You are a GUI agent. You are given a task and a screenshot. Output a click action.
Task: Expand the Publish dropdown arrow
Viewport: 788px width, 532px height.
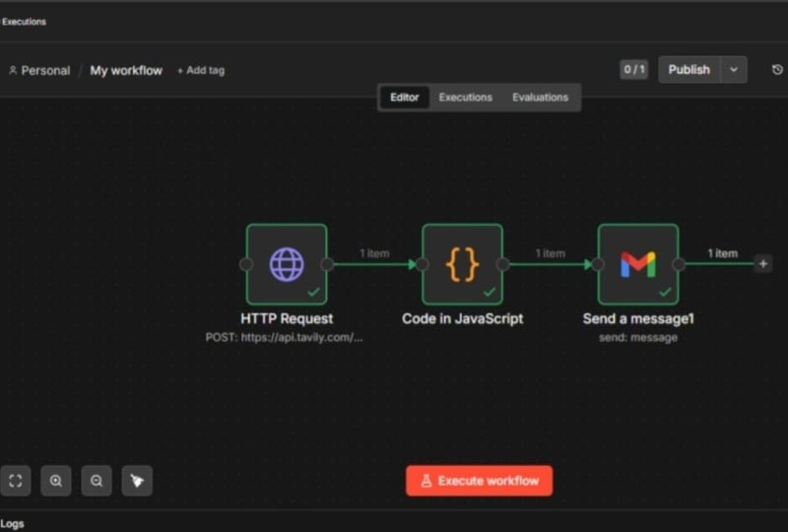[x=734, y=69]
